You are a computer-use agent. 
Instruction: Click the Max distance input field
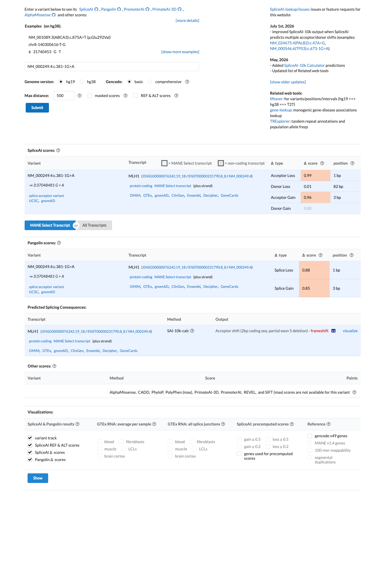click(x=64, y=96)
